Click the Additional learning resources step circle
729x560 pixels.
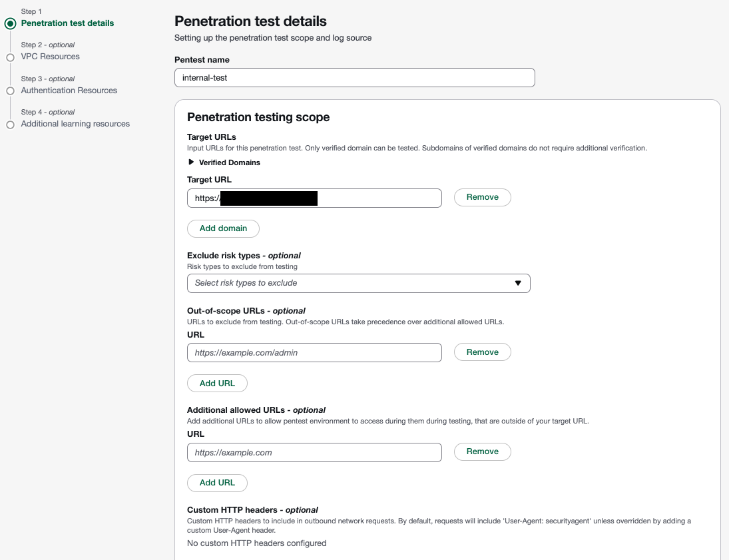[10, 125]
